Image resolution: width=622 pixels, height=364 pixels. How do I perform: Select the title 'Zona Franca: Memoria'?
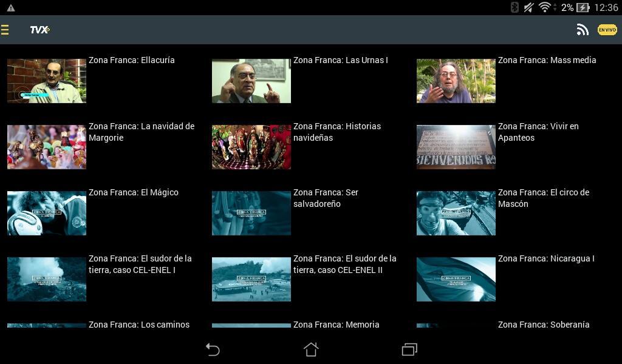pyautogui.click(x=337, y=325)
